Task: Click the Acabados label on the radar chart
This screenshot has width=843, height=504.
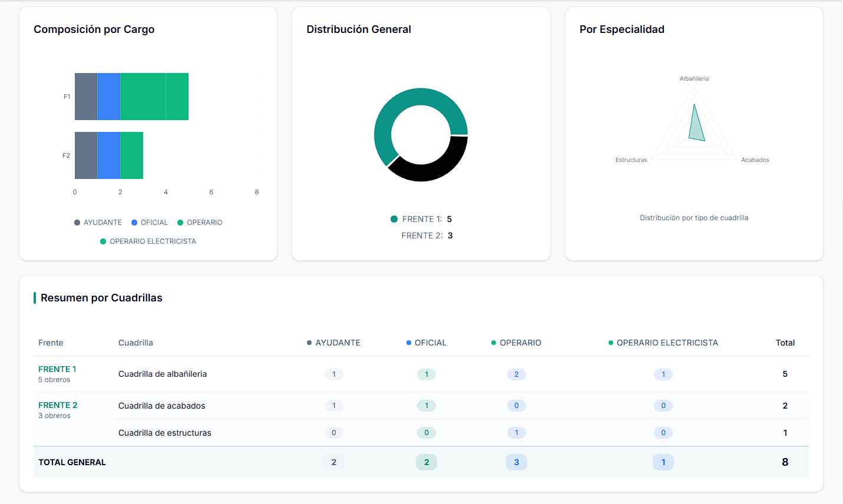Action: point(755,159)
